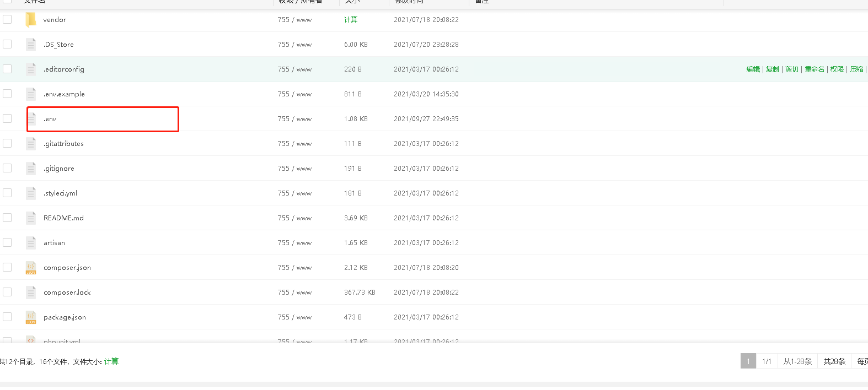This screenshot has height=390, width=868.
Task: Click the .DS_Store file icon
Action: coord(31,45)
